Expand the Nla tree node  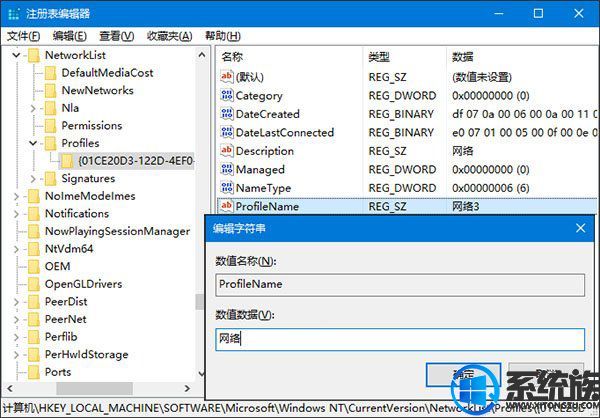point(33,108)
